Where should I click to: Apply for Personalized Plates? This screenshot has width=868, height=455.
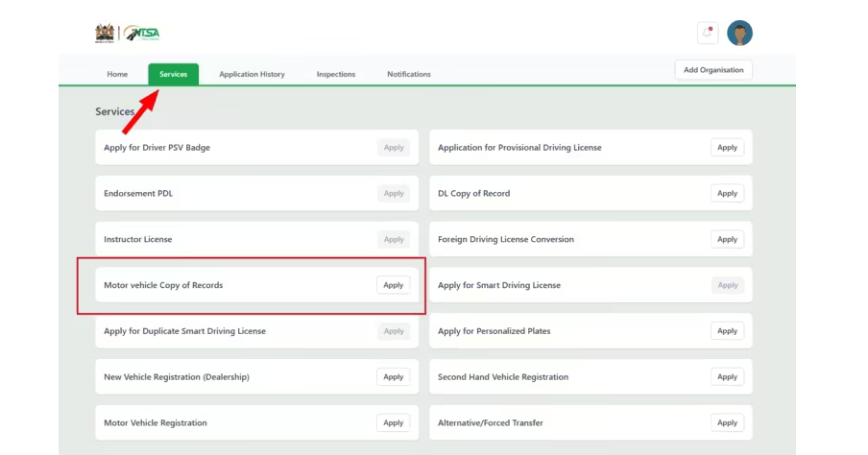click(727, 331)
